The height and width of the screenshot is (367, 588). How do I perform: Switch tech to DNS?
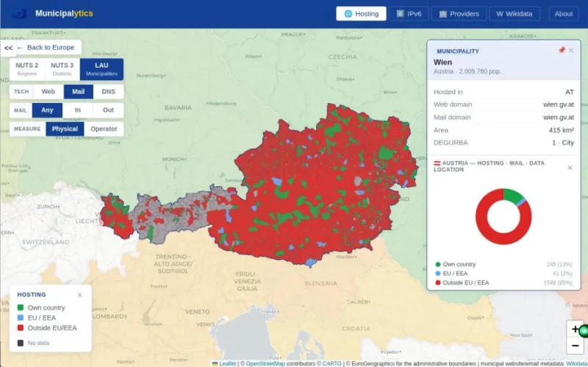[108, 91]
